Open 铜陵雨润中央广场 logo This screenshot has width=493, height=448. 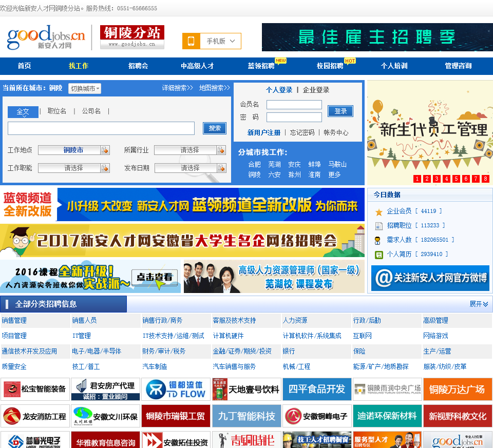pyautogui.click(x=387, y=389)
